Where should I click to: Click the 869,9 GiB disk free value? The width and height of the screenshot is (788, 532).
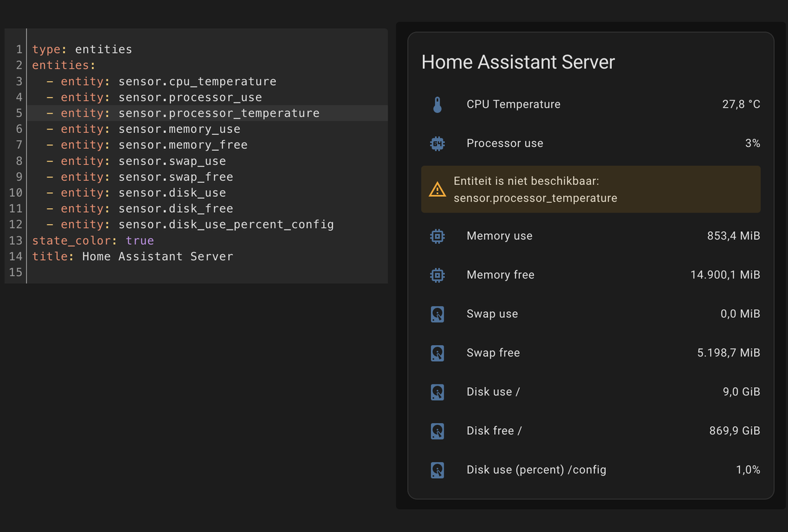[x=734, y=431]
